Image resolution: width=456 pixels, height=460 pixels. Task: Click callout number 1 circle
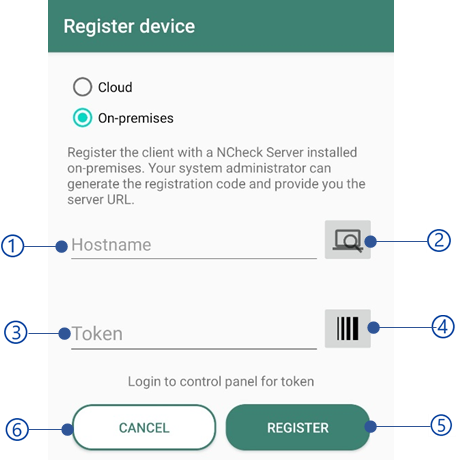12,246
